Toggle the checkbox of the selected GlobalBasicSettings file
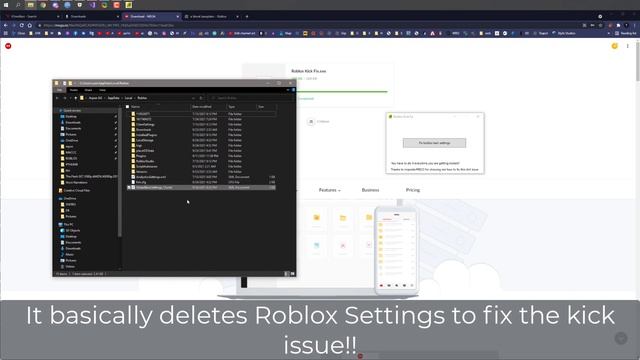The image size is (640, 360). tap(129, 187)
